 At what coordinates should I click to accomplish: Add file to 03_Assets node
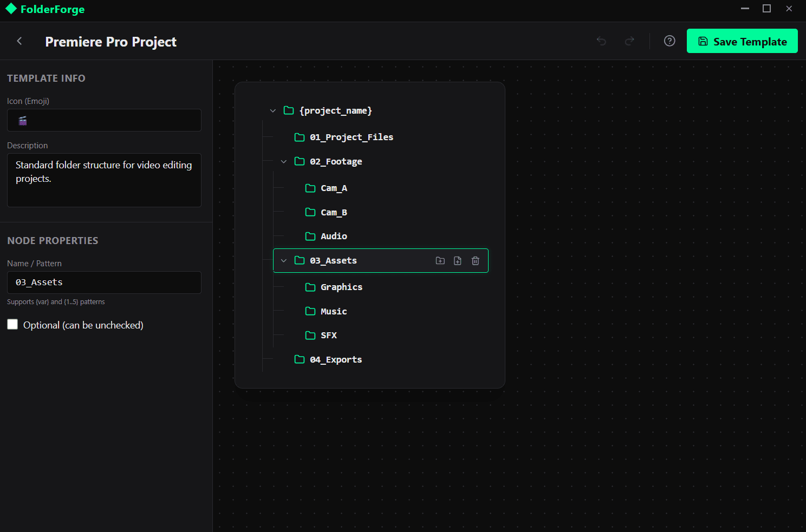pos(458,261)
